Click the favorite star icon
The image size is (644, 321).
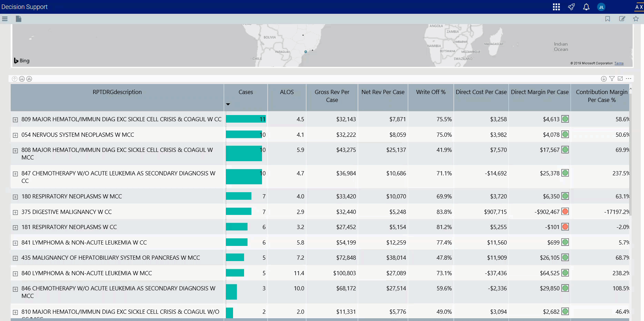[x=636, y=19]
